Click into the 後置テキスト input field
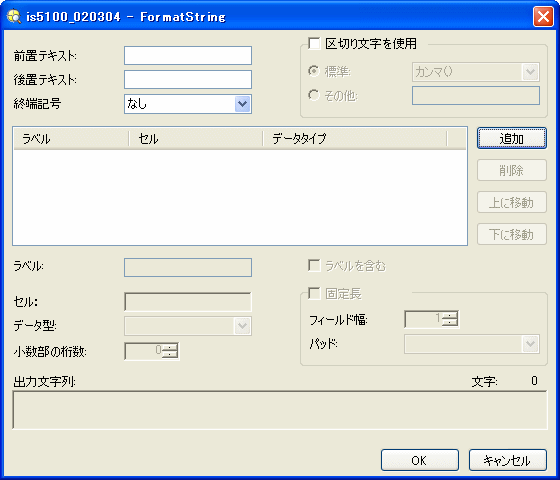The height and width of the screenshot is (480, 560). point(188,80)
